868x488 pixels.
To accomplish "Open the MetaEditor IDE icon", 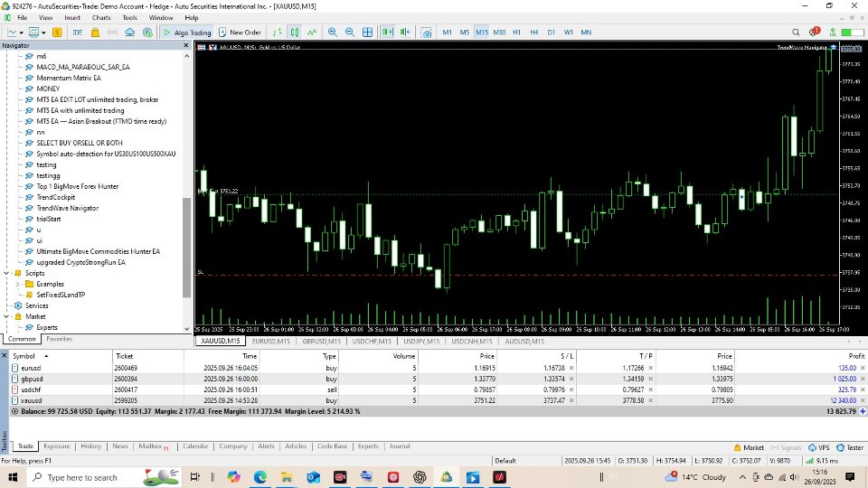I will (78, 33).
